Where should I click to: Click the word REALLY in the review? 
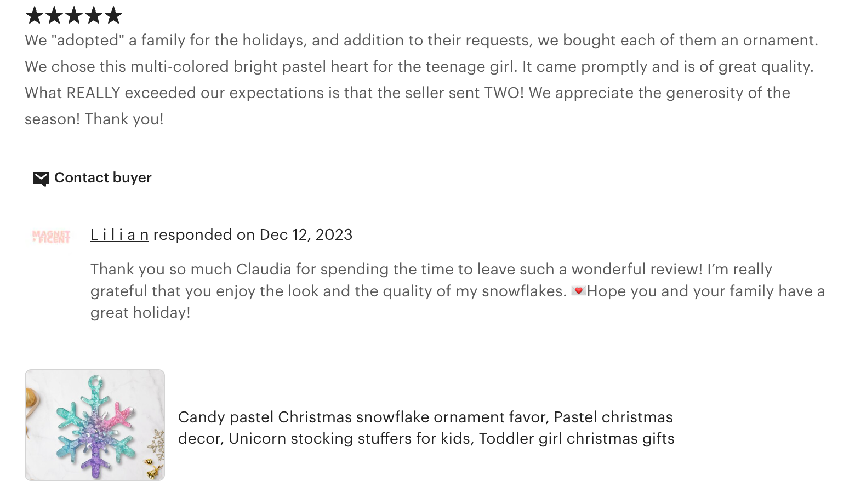[93, 93]
